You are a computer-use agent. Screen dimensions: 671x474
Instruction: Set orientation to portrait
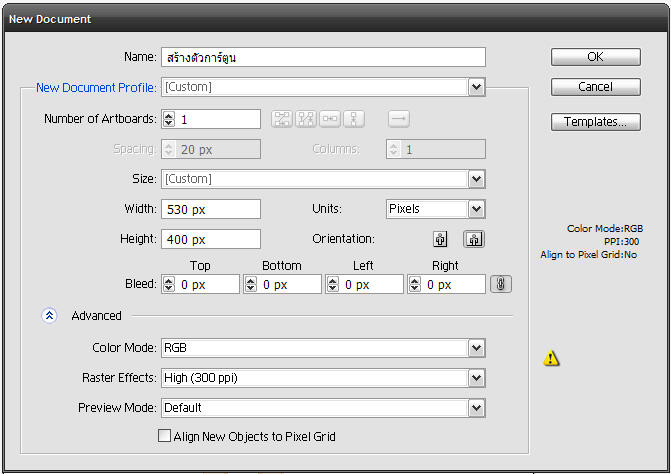pyautogui.click(x=440, y=240)
